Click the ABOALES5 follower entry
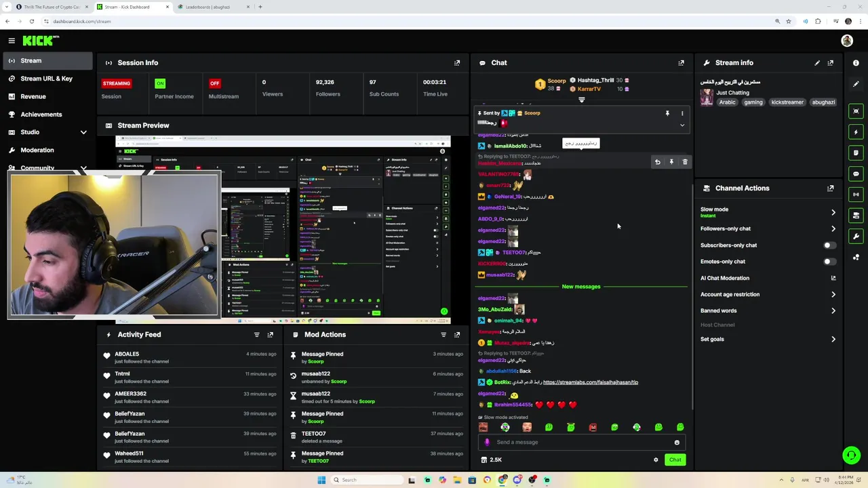868x488 pixels. pyautogui.click(x=191, y=358)
